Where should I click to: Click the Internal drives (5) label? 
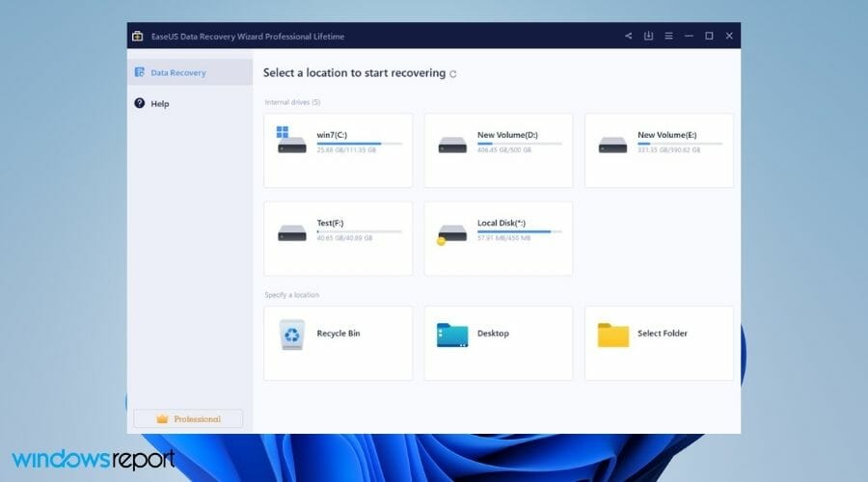pyautogui.click(x=292, y=102)
